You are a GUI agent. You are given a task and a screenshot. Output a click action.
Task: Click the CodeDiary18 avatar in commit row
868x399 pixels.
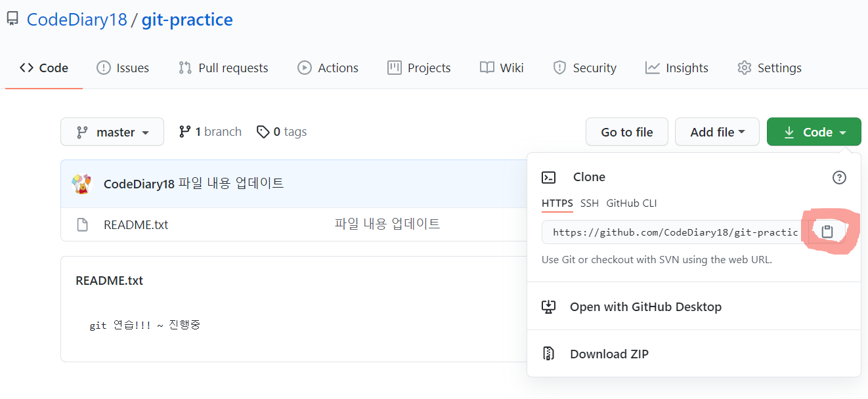[81, 184]
